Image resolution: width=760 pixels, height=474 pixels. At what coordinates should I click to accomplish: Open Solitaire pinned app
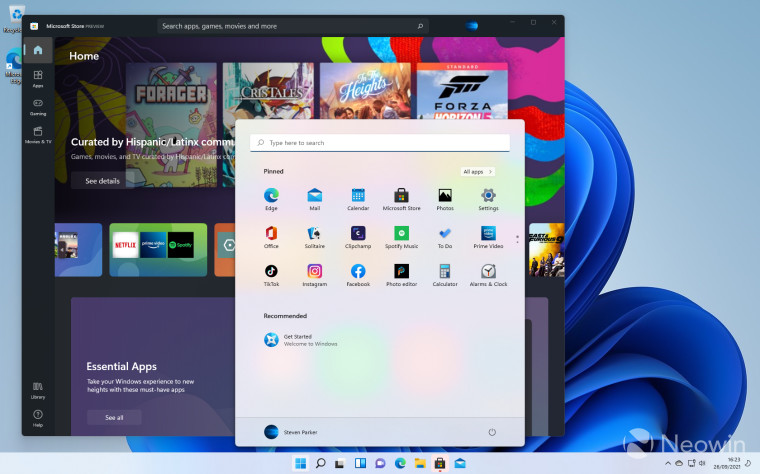coord(315,237)
